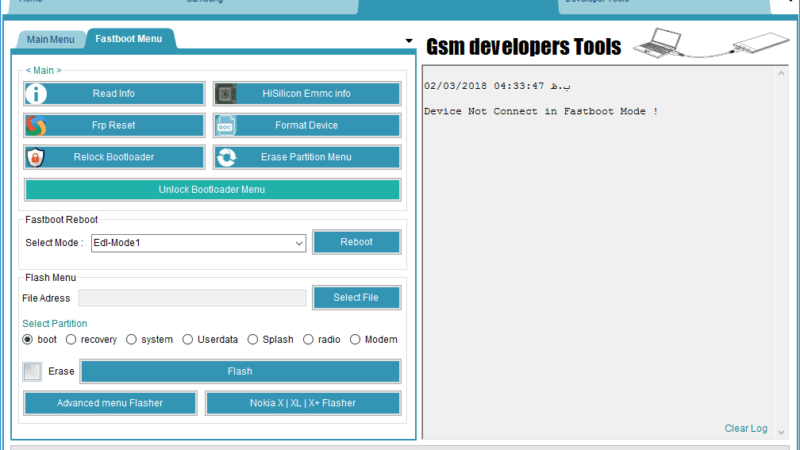The height and width of the screenshot is (450, 800).
Task: Click the laptop and phone illustration
Action: (x=711, y=43)
